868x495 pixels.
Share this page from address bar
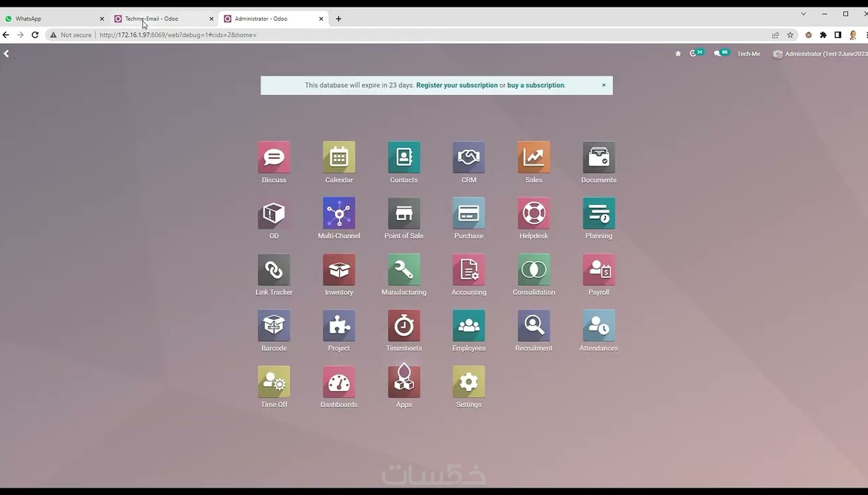click(x=776, y=35)
